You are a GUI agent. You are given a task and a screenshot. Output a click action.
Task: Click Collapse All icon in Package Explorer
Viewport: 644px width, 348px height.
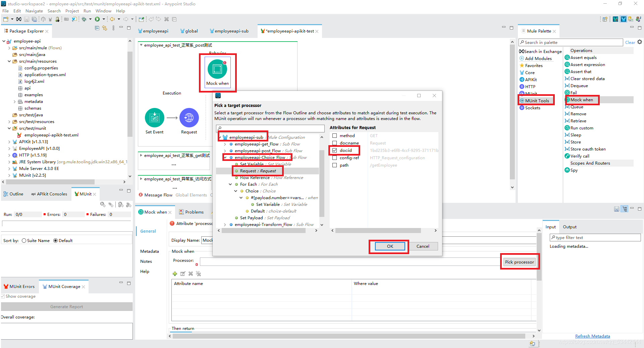point(97,28)
